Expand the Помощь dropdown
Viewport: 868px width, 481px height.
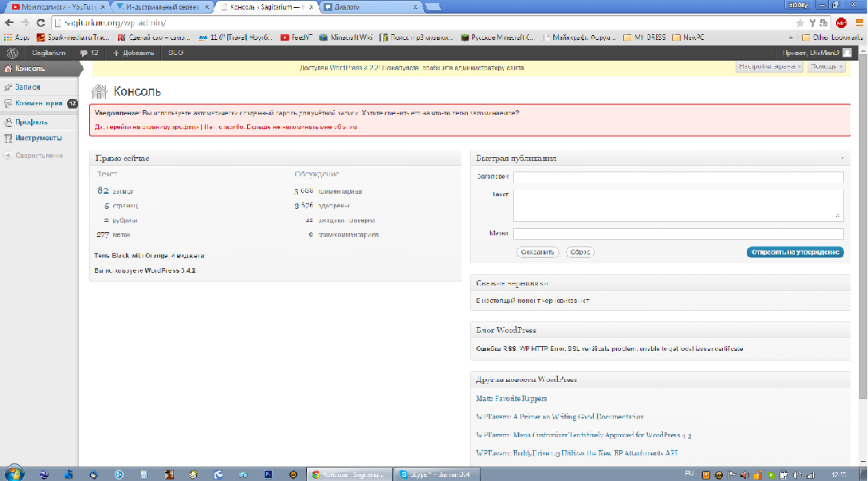827,66
